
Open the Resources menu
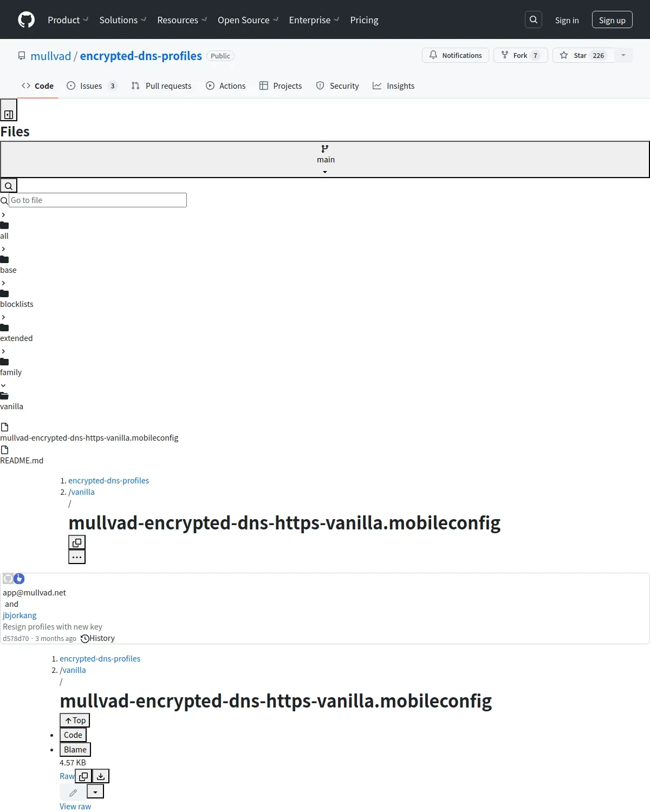coord(182,20)
